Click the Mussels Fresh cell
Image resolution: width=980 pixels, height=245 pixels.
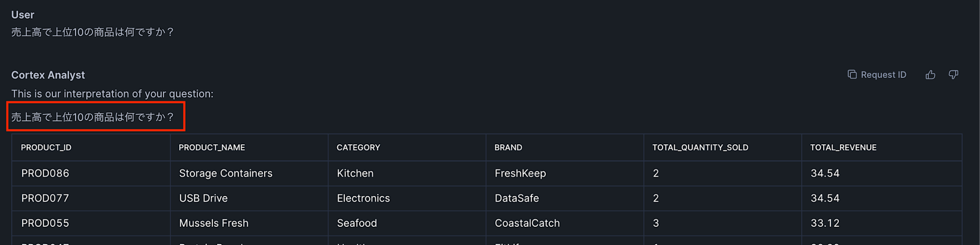pyautogui.click(x=249, y=223)
